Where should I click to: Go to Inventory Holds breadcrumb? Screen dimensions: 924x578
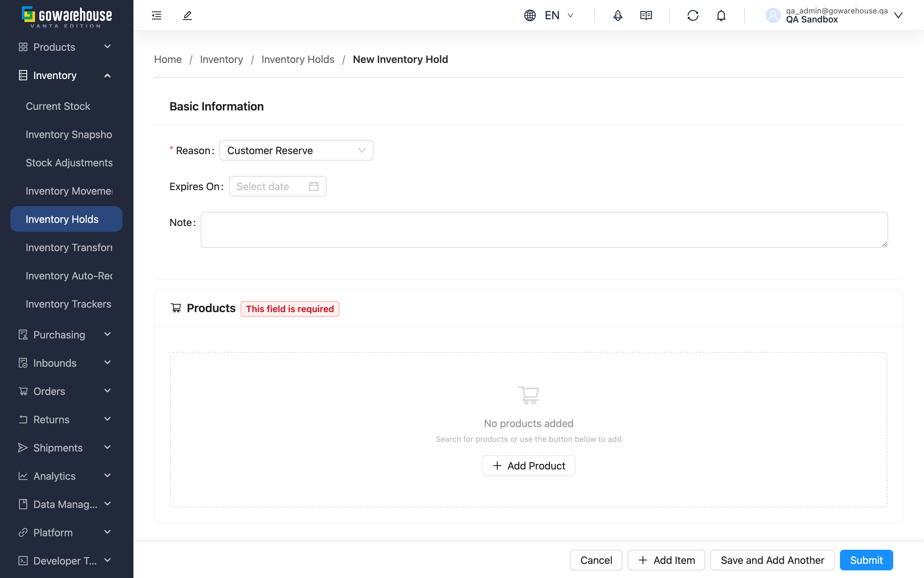[298, 59]
